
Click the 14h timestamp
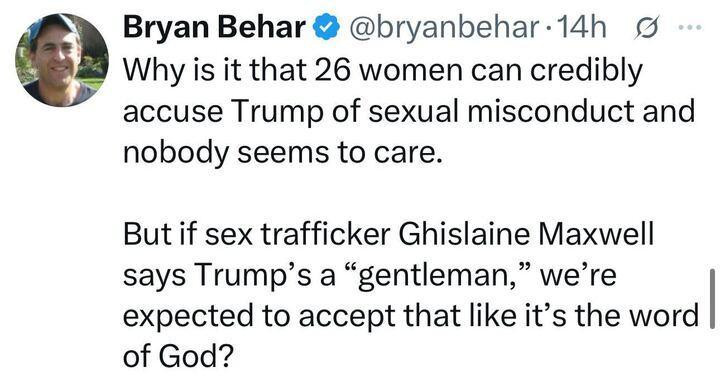point(577,28)
